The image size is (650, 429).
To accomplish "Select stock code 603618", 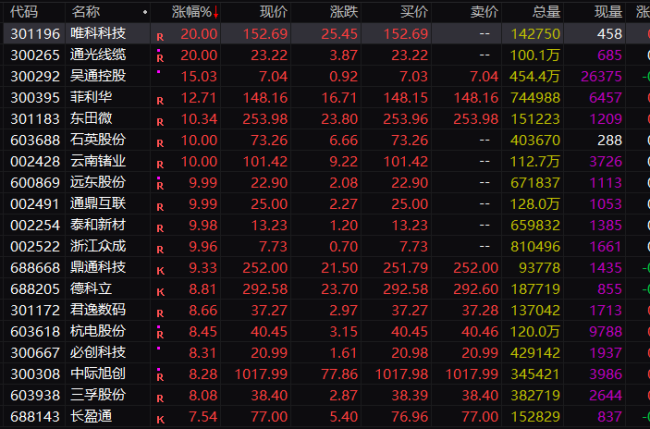I will click(x=35, y=332).
